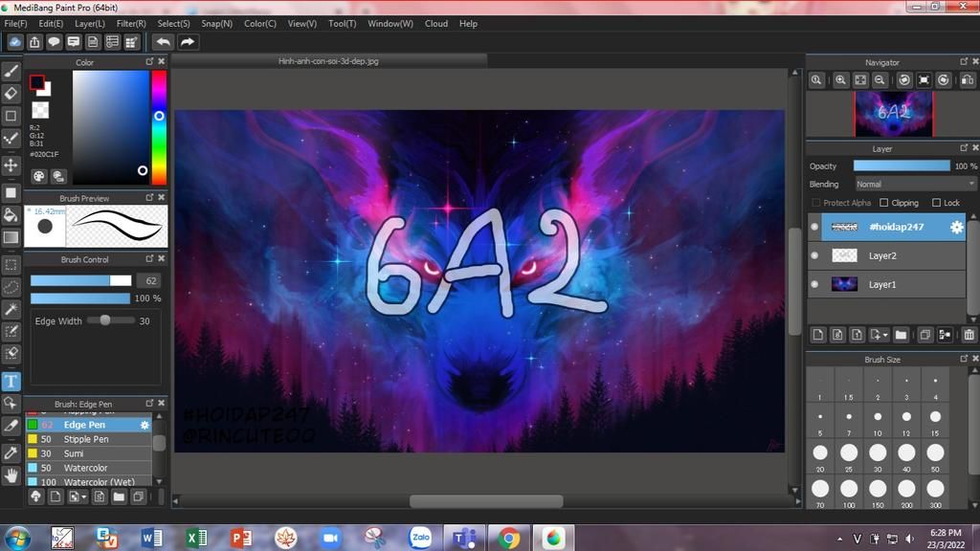Click the Layer Opacity slider

point(902,166)
